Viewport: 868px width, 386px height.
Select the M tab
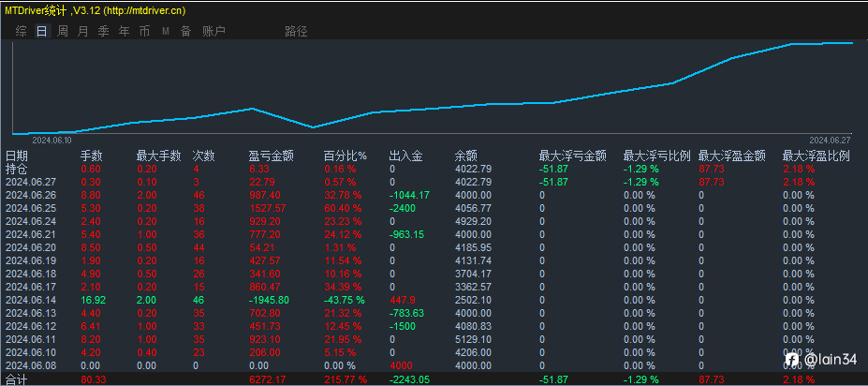click(x=165, y=32)
